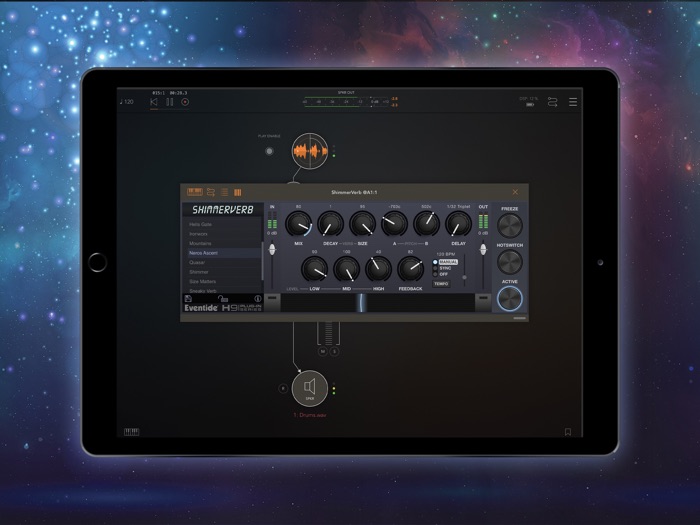Choose the Shimmer preset from list
Screen dimensions: 700x525
(200, 272)
